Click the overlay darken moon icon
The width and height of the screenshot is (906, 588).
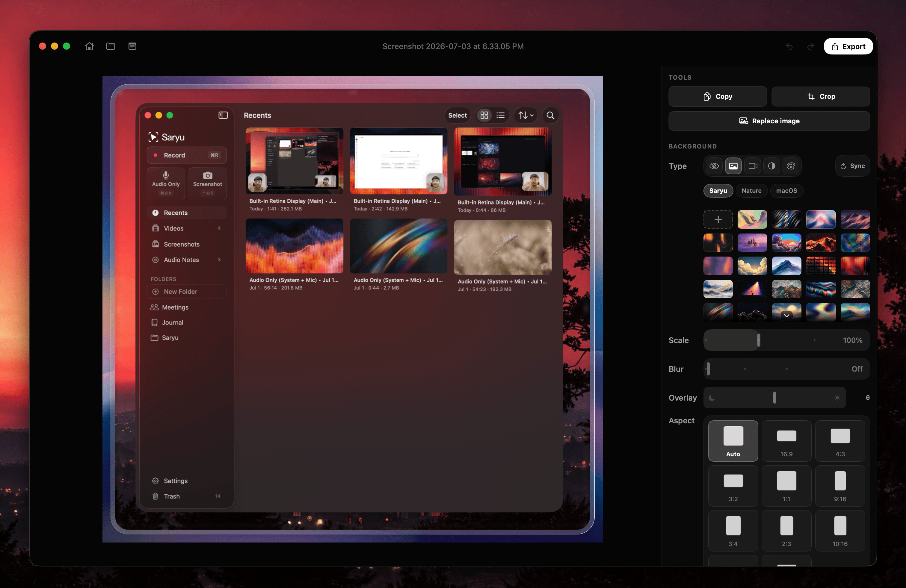(x=712, y=398)
